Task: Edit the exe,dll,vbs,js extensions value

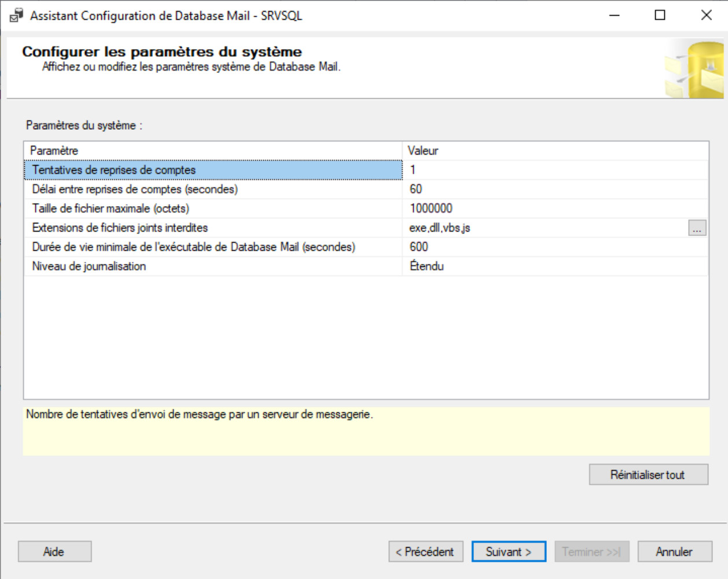Action: pos(544,228)
